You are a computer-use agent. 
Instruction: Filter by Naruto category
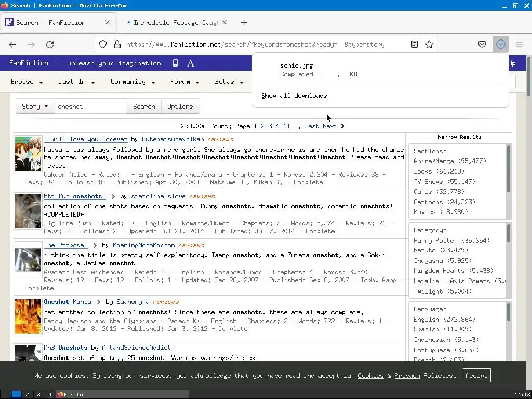pyautogui.click(x=441, y=250)
